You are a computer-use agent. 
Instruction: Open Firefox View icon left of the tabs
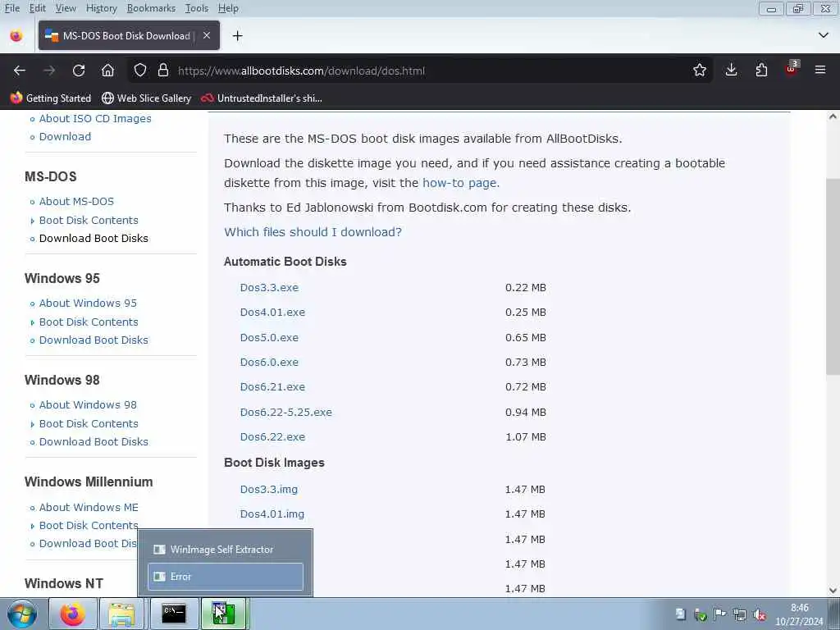click(16, 36)
